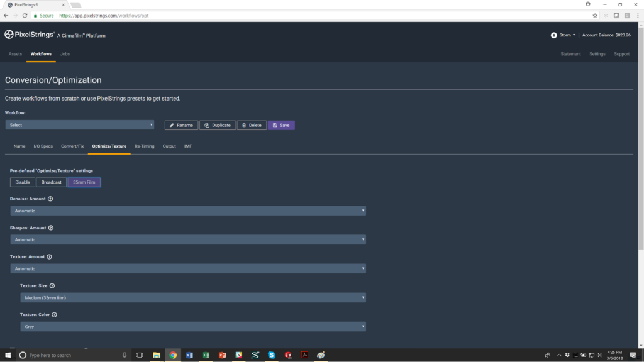Click Chrome icon in taskbar

[173, 355]
